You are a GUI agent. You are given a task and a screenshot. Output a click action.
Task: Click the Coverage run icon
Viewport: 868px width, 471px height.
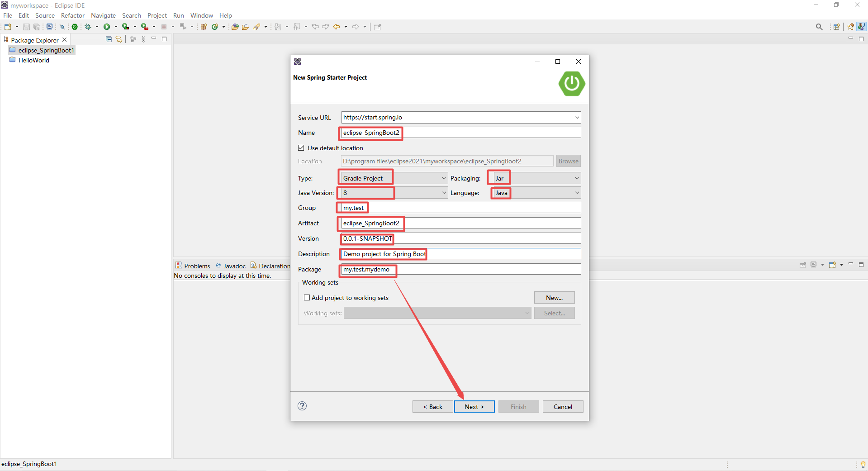[x=126, y=27]
